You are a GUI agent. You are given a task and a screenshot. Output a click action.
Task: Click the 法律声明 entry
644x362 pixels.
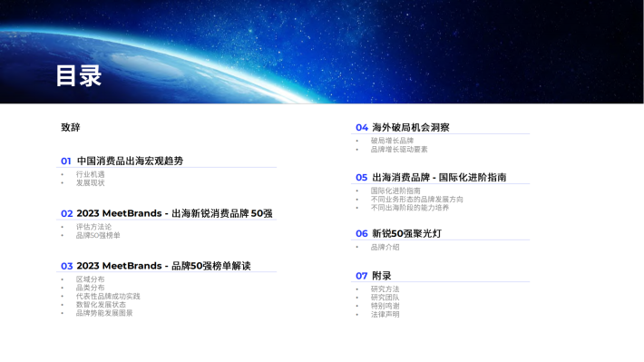pos(385,315)
